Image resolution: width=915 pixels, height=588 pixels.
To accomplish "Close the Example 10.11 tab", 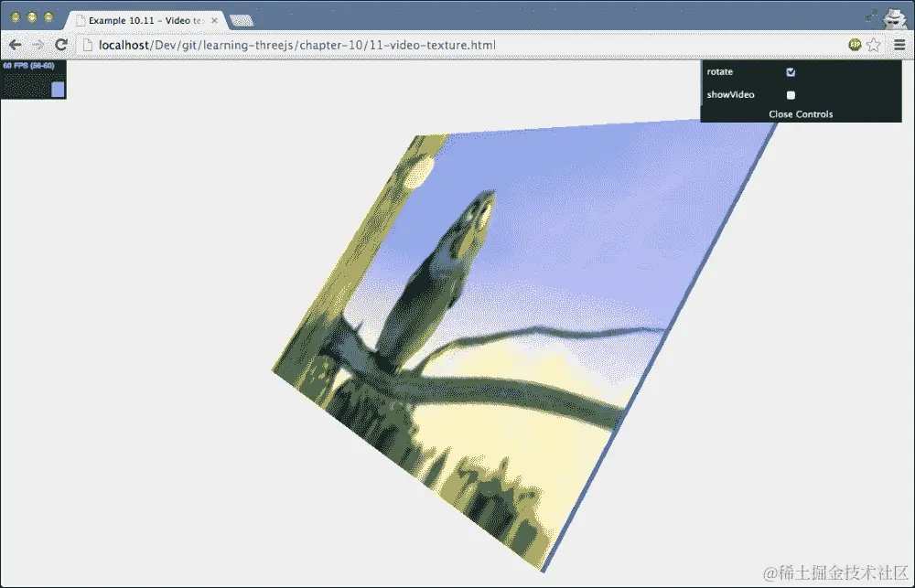I will (x=214, y=20).
